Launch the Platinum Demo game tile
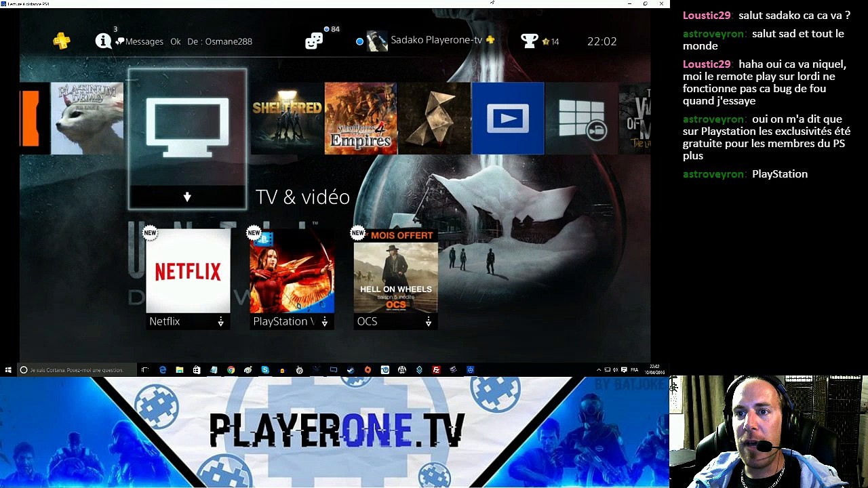The height and width of the screenshot is (488, 868). tap(87, 119)
